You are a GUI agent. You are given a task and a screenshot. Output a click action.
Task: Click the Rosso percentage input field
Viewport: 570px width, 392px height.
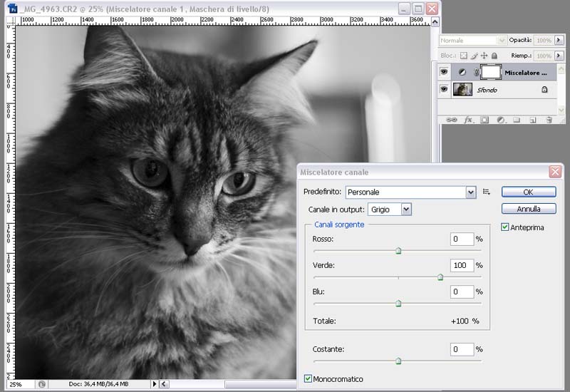[x=462, y=239]
